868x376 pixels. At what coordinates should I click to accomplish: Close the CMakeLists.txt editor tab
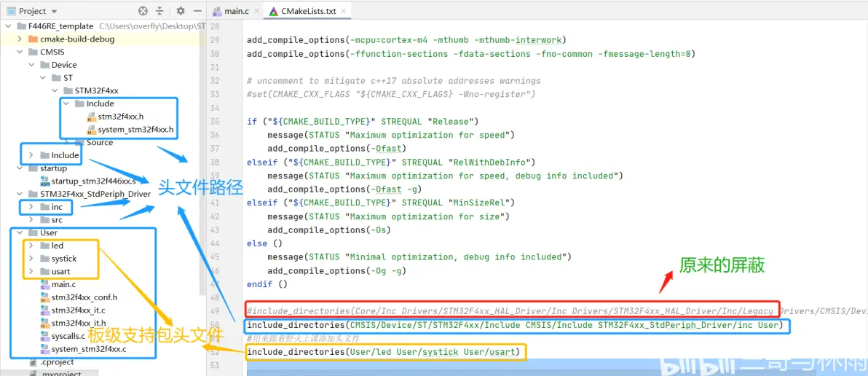[343, 11]
